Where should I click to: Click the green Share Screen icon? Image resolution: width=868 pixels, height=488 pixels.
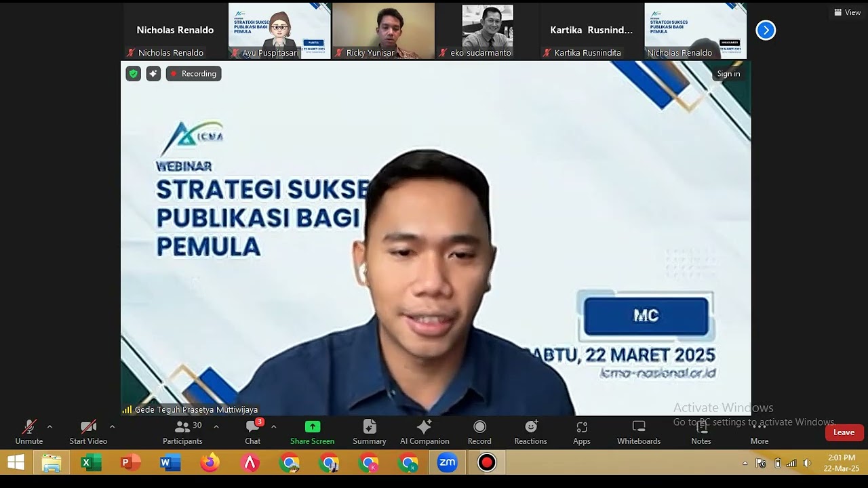(x=313, y=426)
